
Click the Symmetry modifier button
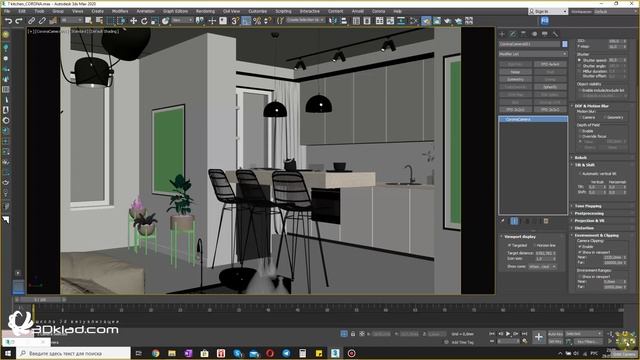(516, 79)
